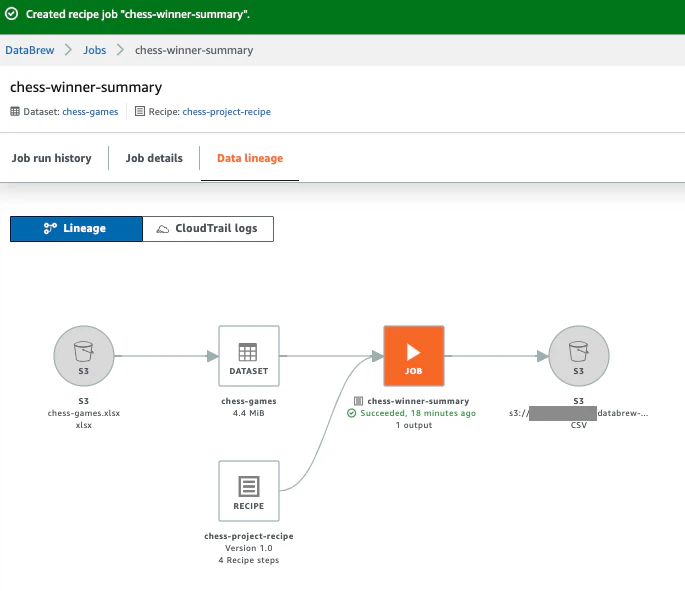Click the output S3 bucket node
Viewport: 685px width, 591px height.
point(578,356)
